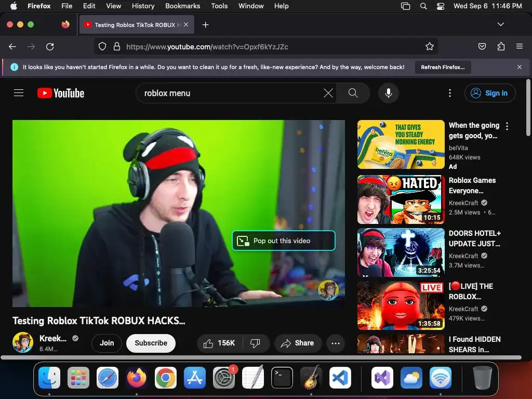Open DOORS HOTEL+ UPDATE video thumbnail

pos(401,252)
